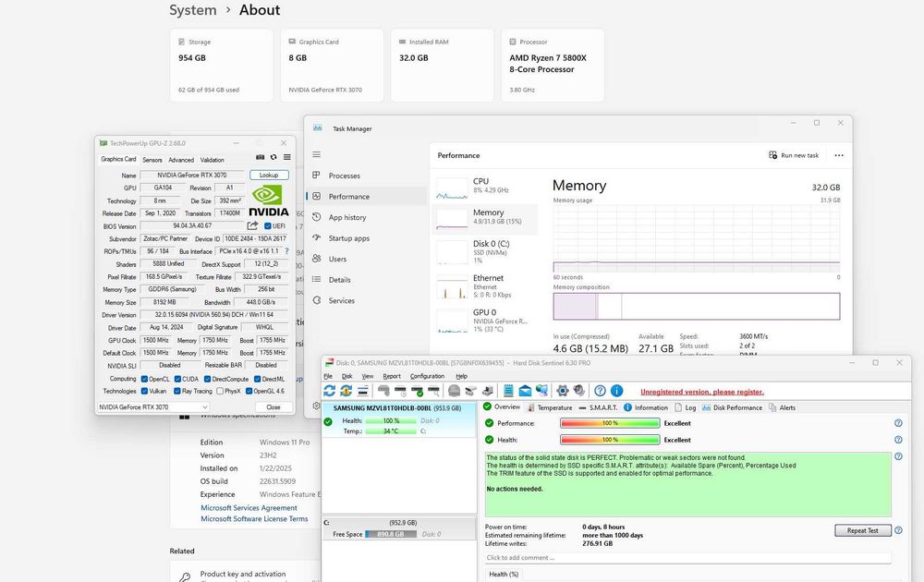Click the toolbar help question mark in Hard Disk Sentinel
Screen dimensions: 924x582
600,391
